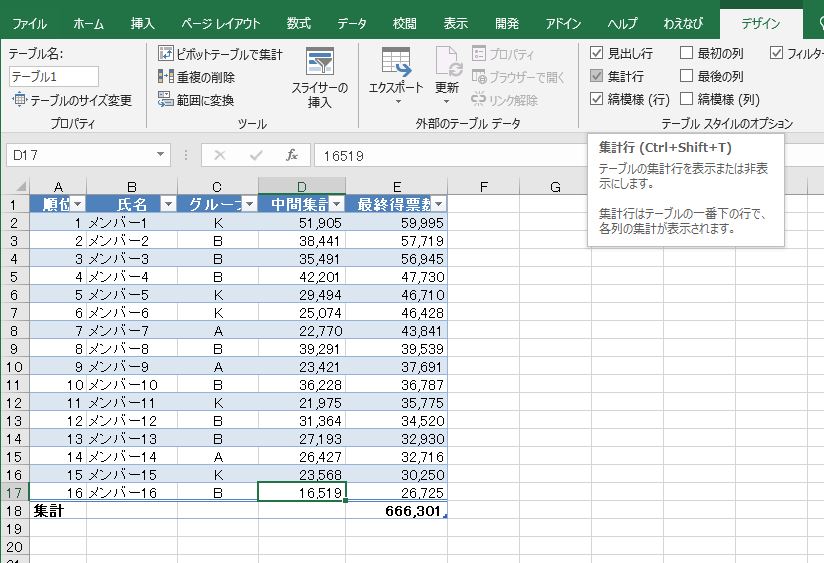Viewport: 824px width, 563px height.
Task: Click the 集計 label cell in row 18
Action: pos(58,510)
